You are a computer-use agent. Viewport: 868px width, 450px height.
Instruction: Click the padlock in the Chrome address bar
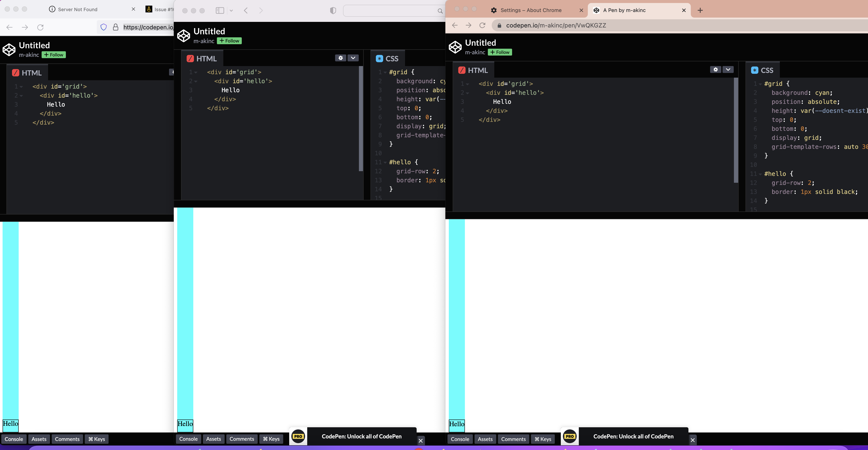tap(500, 25)
